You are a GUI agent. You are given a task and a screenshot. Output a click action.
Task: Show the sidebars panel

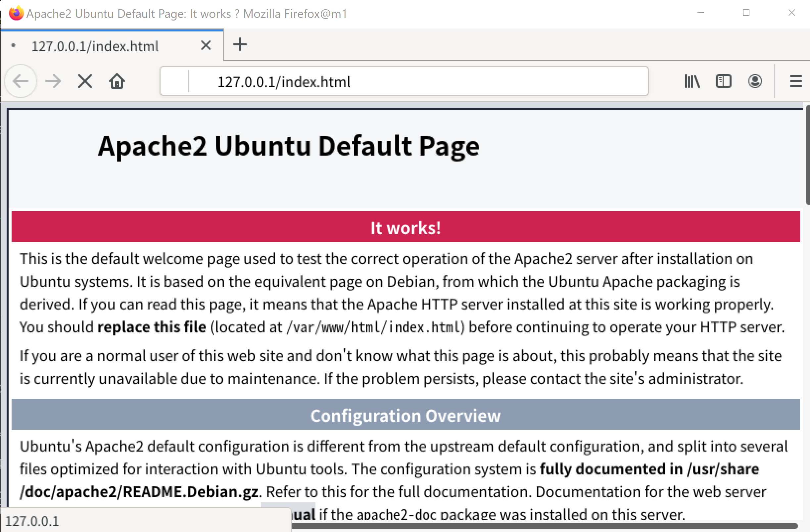tap(723, 81)
